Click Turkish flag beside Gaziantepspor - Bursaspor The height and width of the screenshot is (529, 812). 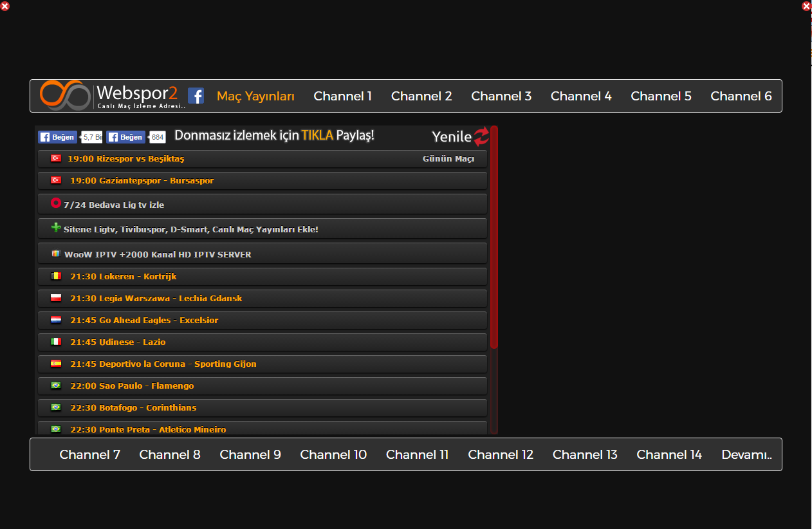(x=56, y=180)
